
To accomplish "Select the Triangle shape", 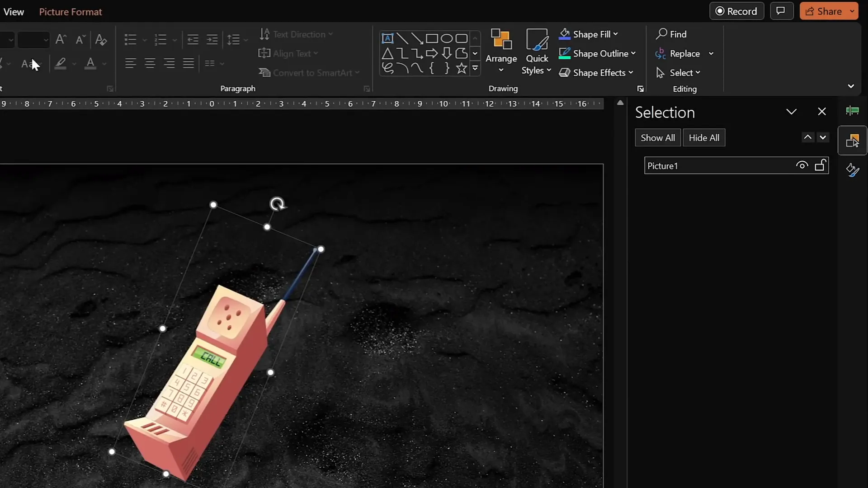I will pos(387,54).
